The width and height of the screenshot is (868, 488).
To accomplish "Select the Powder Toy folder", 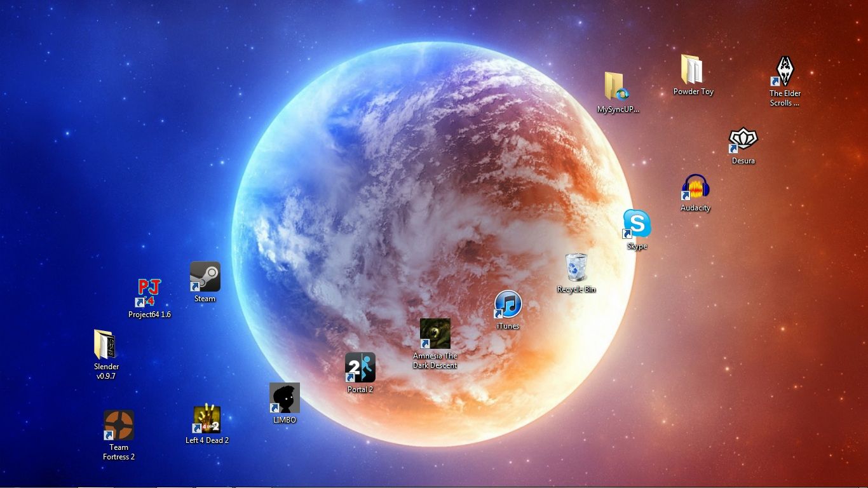I will tap(693, 69).
